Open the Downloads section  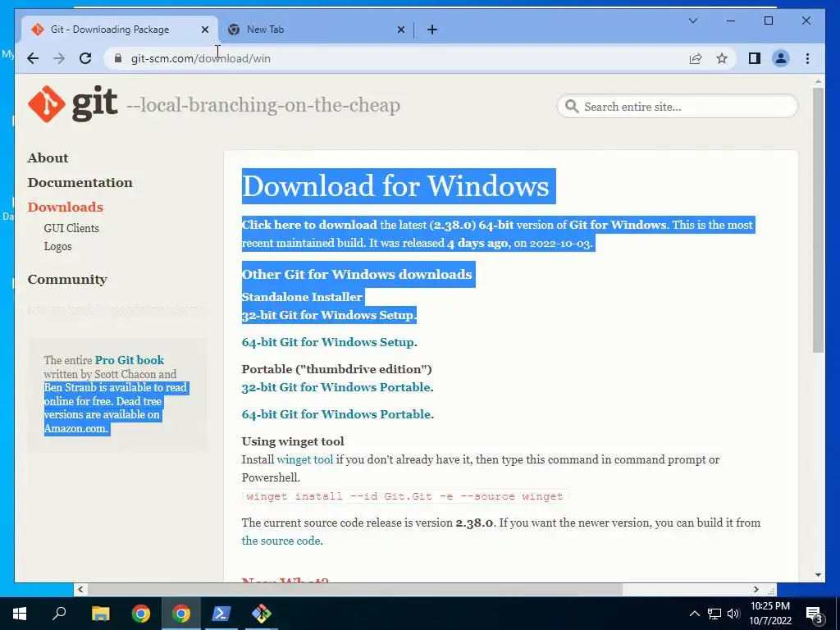click(66, 208)
